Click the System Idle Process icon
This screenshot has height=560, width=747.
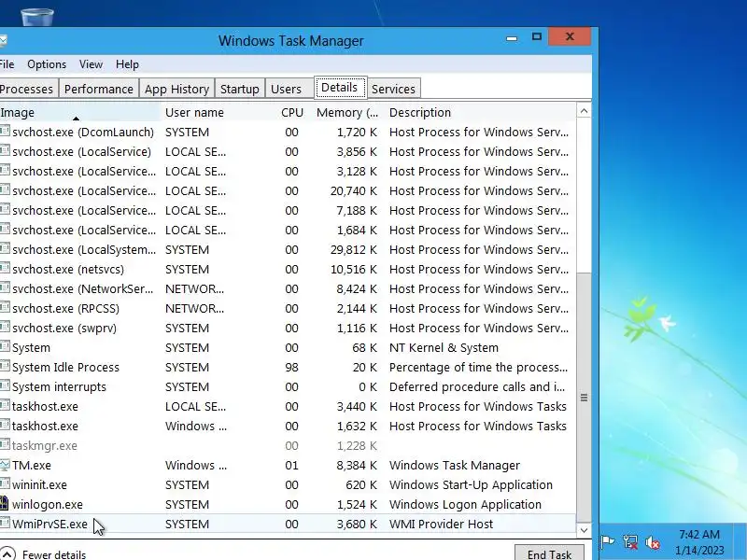pos(5,367)
